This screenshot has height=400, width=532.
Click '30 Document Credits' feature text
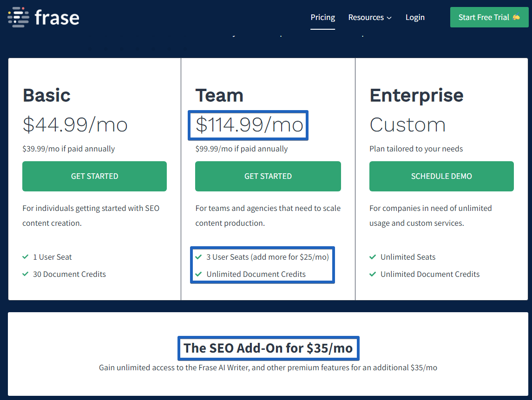click(69, 274)
